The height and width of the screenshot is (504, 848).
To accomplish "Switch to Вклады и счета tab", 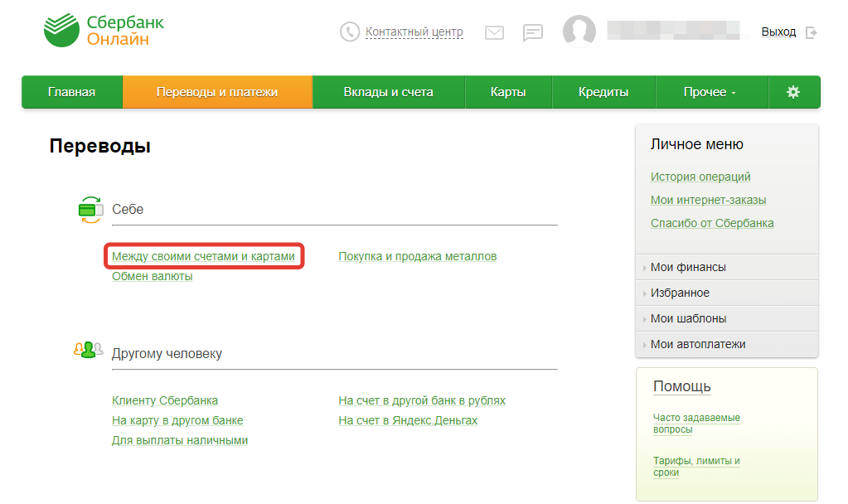I will [x=388, y=92].
